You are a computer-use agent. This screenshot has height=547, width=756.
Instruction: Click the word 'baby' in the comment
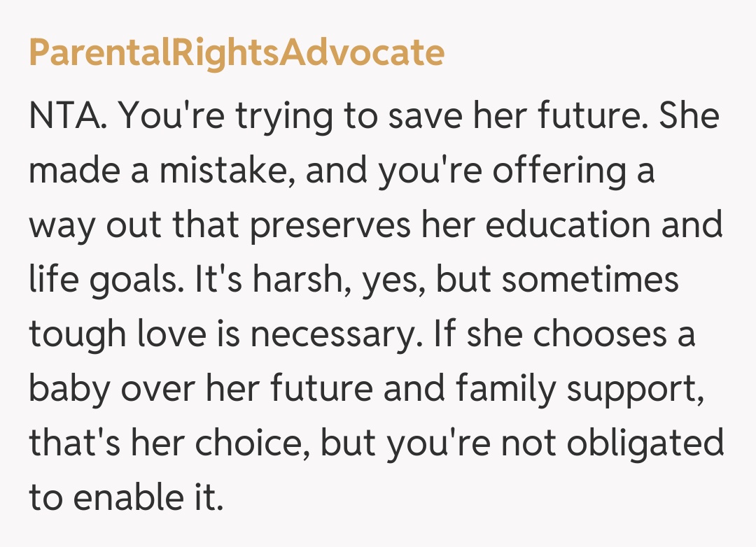click(69, 389)
